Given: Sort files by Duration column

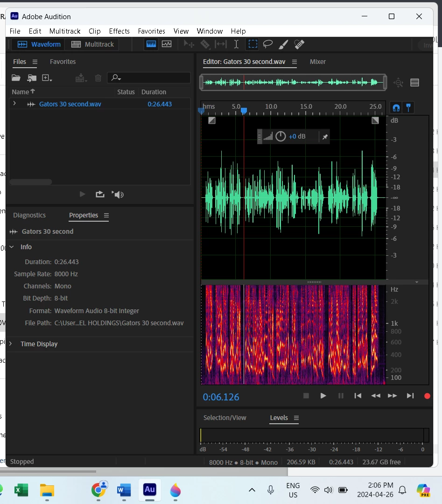Looking at the screenshot, I should [154, 92].
